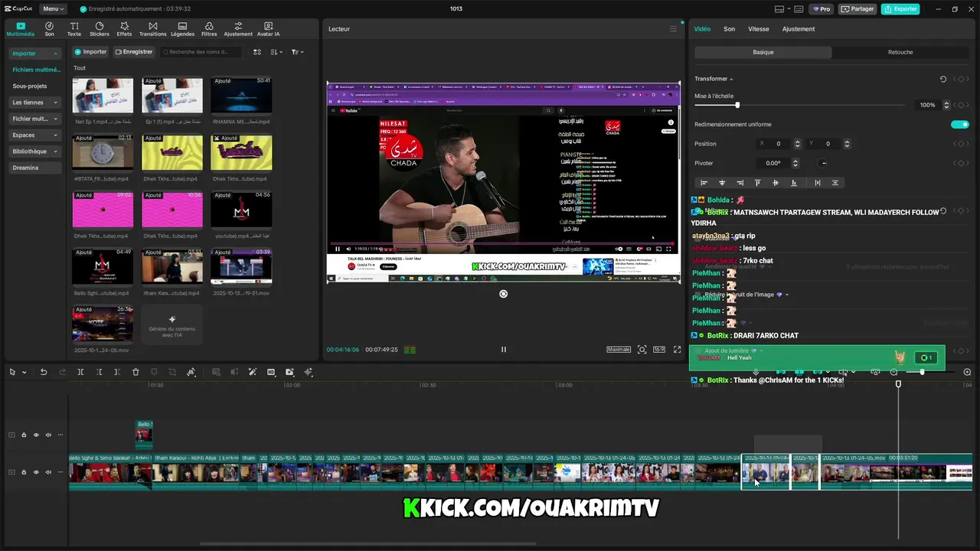Expand the Bibliothèque sidebar section
This screenshot has width=980, height=551.
point(35,152)
